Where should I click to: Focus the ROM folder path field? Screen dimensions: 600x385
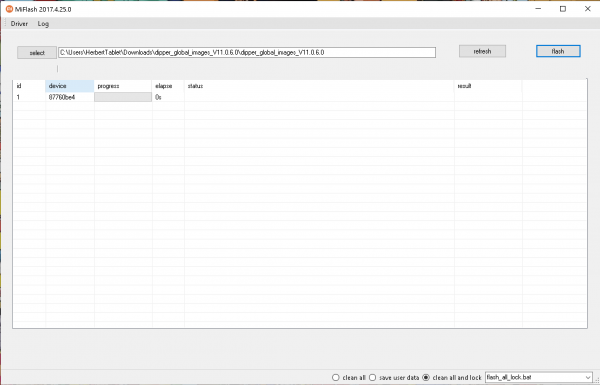point(247,52)
